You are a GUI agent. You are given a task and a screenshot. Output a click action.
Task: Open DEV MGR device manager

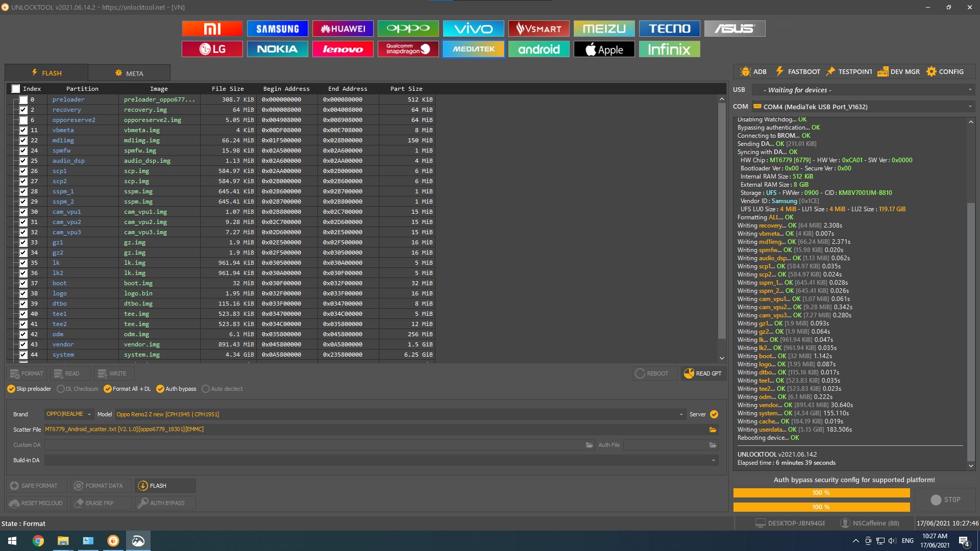coord(899,71)
